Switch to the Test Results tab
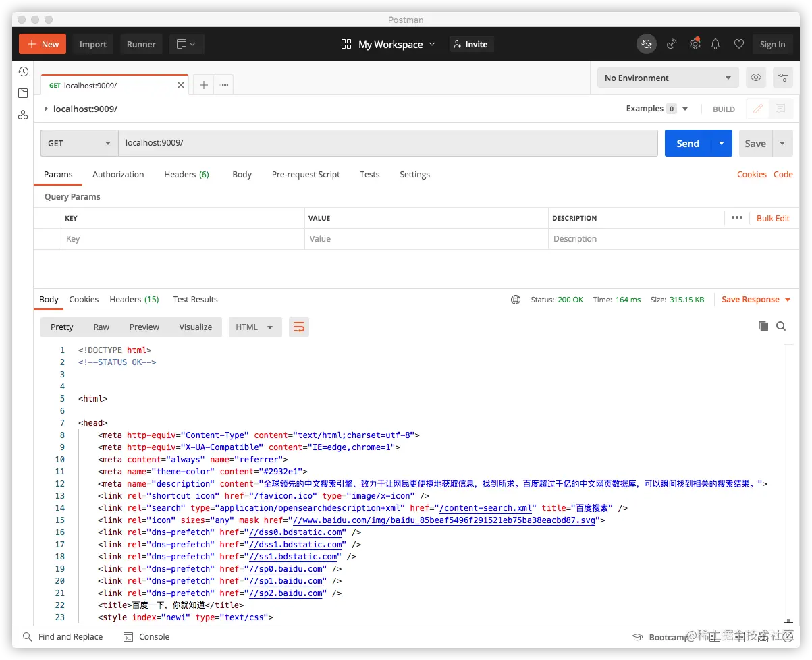This screenshot has width=812, height=660. 195,300
